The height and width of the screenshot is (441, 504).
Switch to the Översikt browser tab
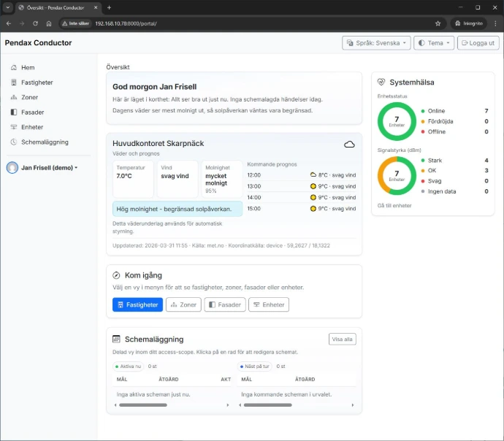tap(58, 7)
